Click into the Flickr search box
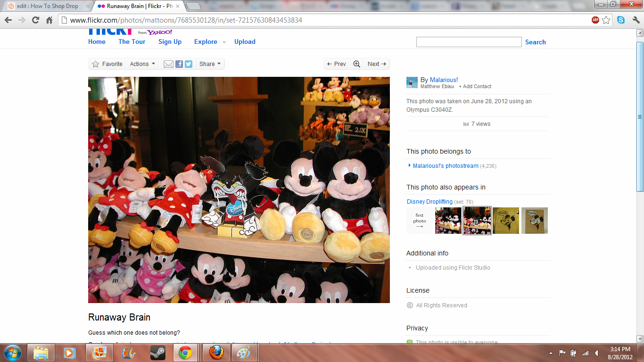 (469, 42)
